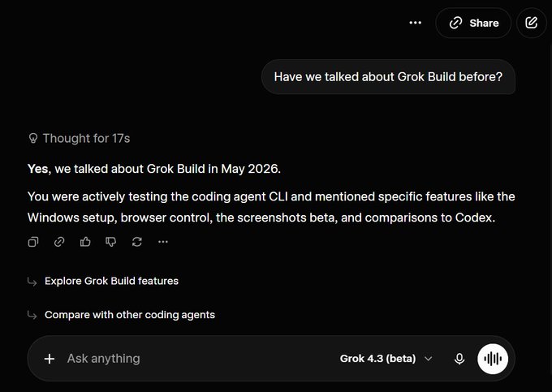Click the user message about Grok Build

(x=388, y=77)
